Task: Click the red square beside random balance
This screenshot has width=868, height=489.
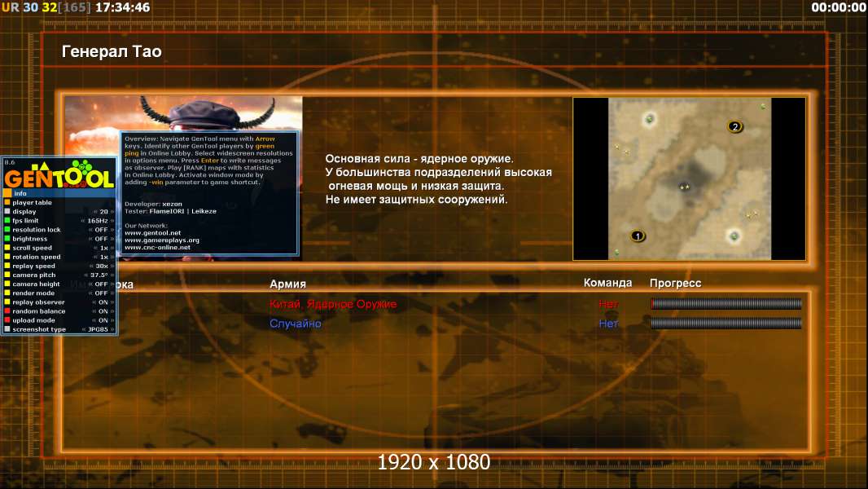Action: click(7, 311)
